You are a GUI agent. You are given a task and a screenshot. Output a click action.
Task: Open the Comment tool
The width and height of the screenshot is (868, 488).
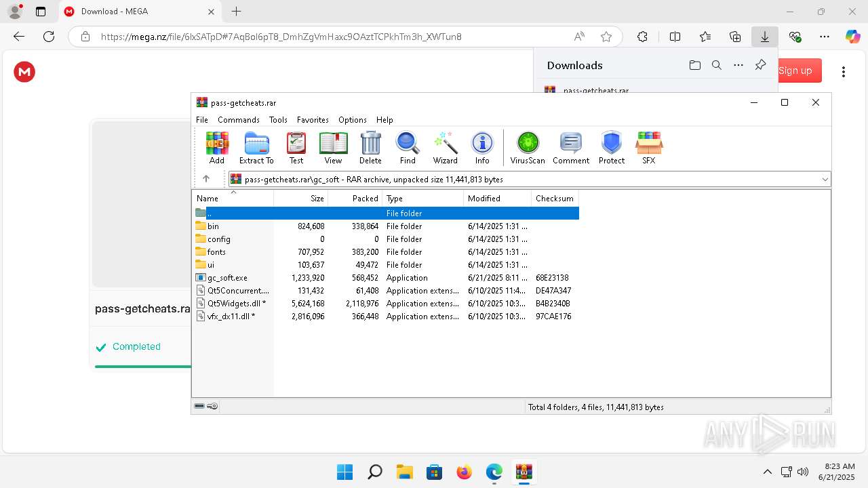point(571,148)
